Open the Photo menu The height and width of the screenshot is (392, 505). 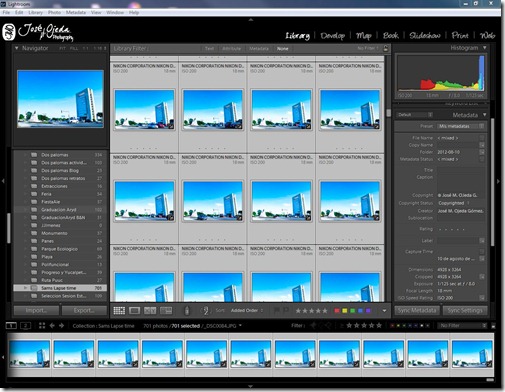point(54,12)
